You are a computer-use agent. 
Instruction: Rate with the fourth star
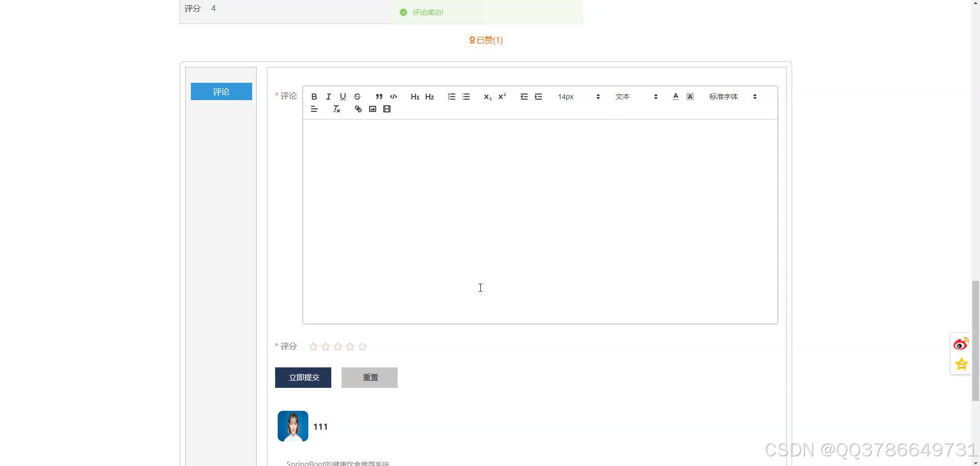(350, 347)
